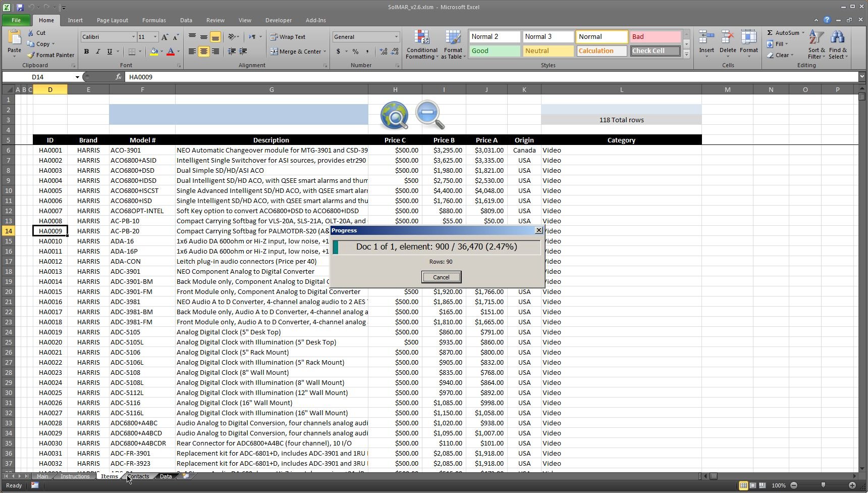Image resolution: width=868 pixels, height=493 pixels.
Task: Click the Increase Font Size icon
Action: 165,37
